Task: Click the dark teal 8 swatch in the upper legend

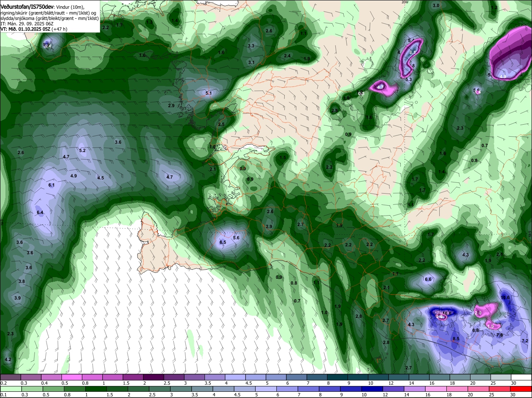Action: point(338,377)
